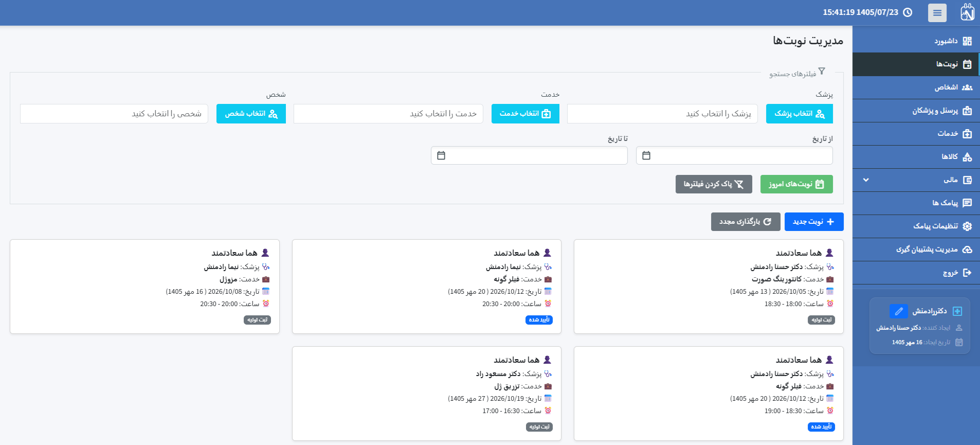Image resolution: width=980 pixels, height=445 pixels.
Task: Open calendar picker in تا تاریخ field
Action: (x=441, y=155)
